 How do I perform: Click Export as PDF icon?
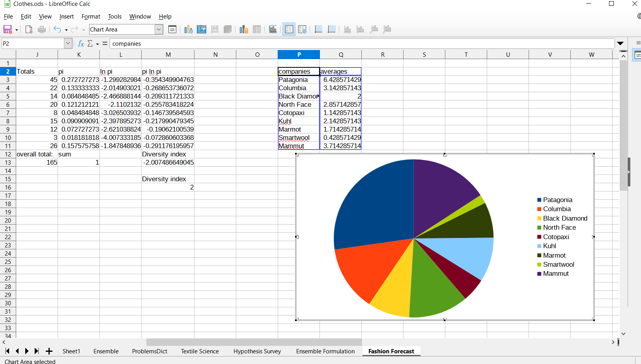point(29,30)
